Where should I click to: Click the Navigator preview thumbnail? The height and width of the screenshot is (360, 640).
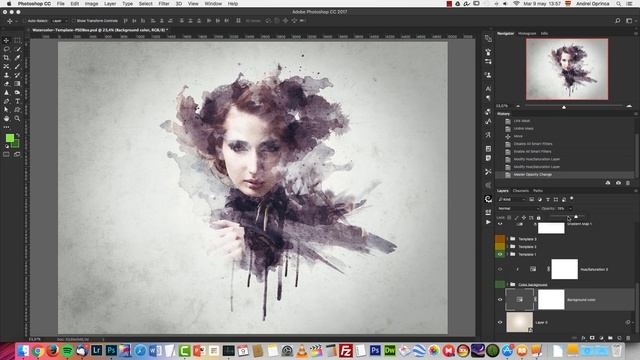click(x=567, y=69)
